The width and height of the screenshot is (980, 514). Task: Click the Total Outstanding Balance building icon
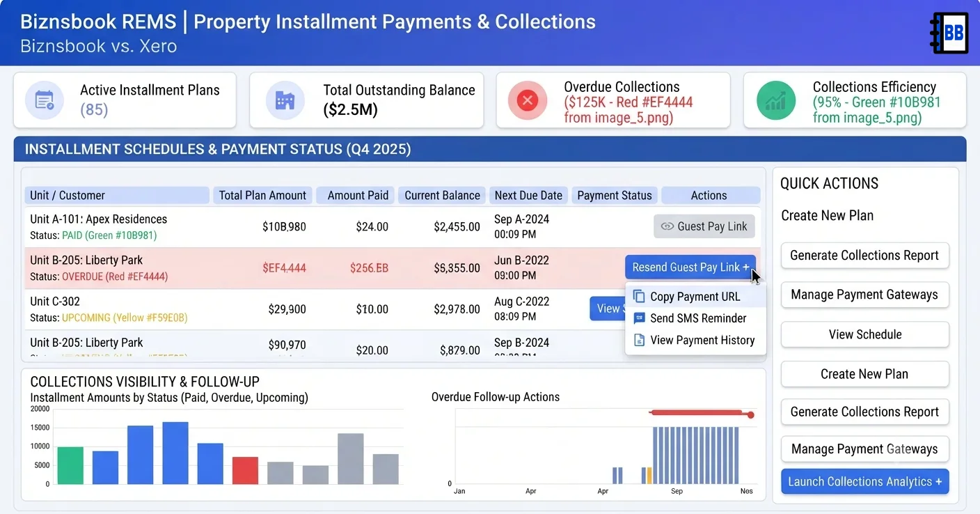coord(285,100)
